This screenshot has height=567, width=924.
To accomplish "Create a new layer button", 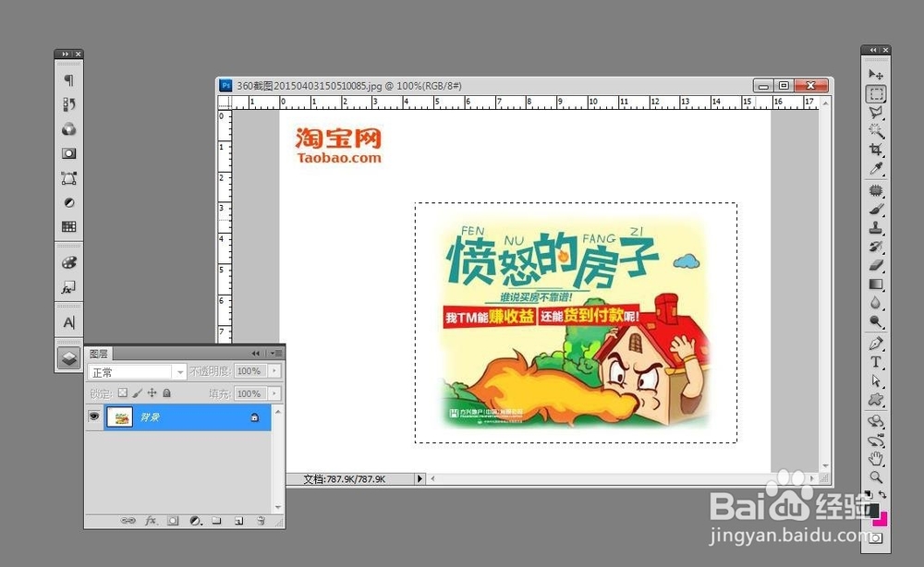I will pos(238,521).
